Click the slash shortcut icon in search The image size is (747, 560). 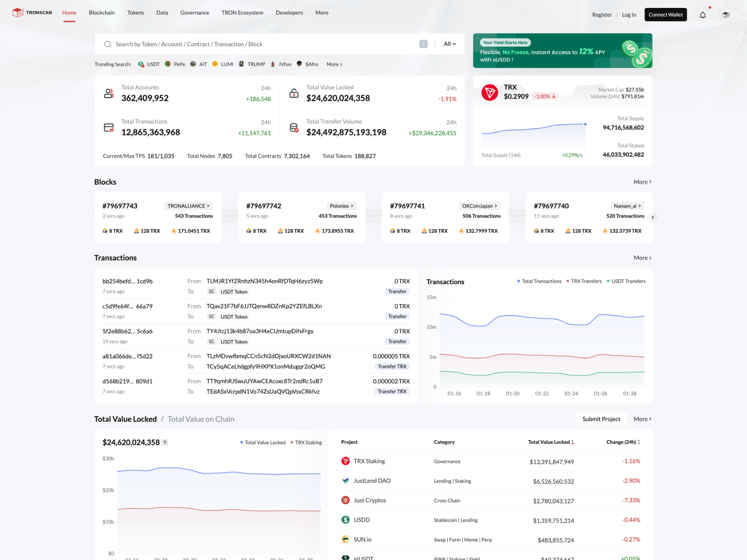coord(423,44)
